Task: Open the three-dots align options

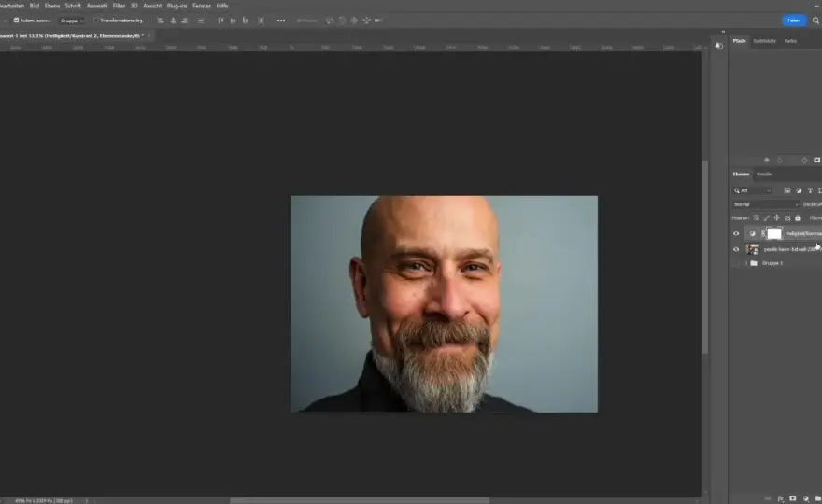Action: 281,21
